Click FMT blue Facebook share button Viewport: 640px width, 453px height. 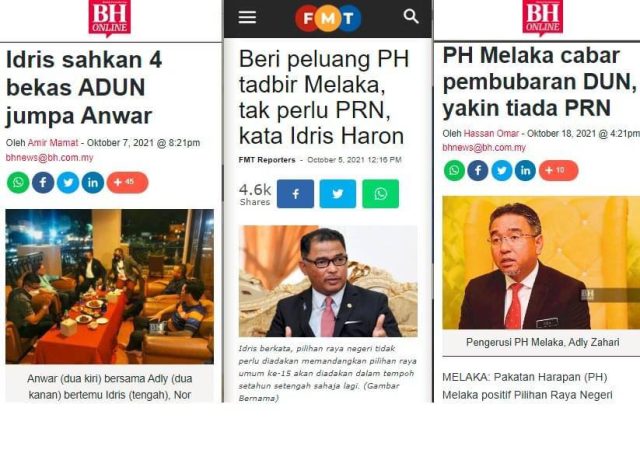tap(296, 194)
